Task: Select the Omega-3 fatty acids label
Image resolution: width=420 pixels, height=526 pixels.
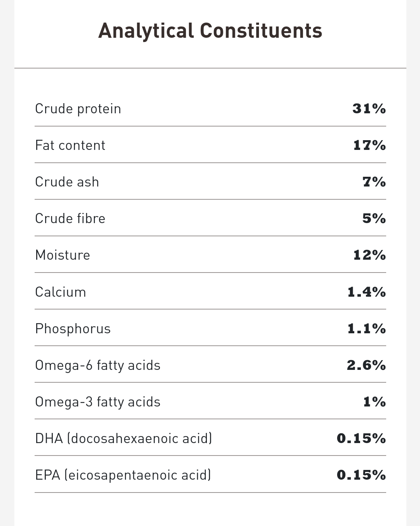Action: [98, 402]
